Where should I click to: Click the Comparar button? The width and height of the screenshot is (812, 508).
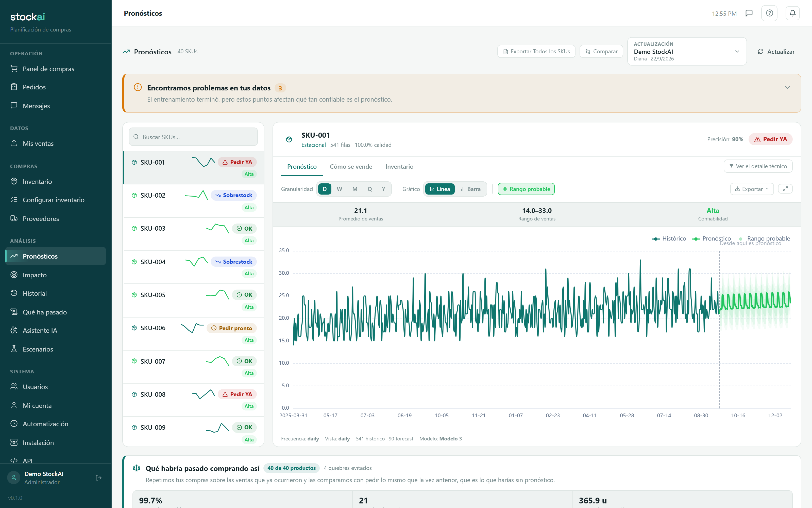coord(601,51)
